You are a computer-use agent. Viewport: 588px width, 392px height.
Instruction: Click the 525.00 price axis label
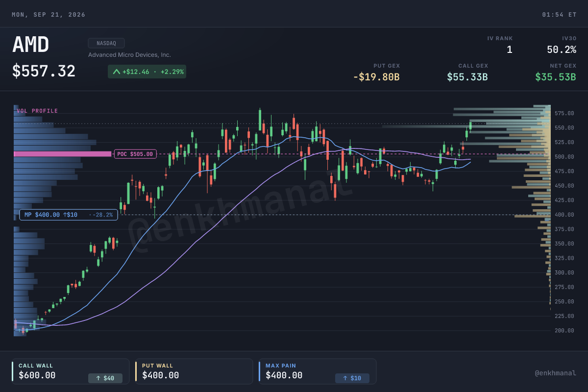click(x=564, y=142)
